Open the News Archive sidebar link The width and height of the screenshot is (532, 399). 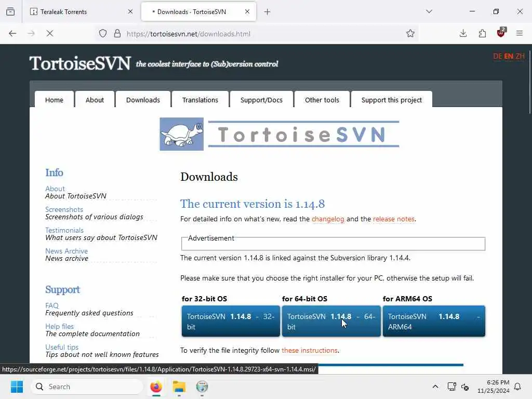(66, 251)
